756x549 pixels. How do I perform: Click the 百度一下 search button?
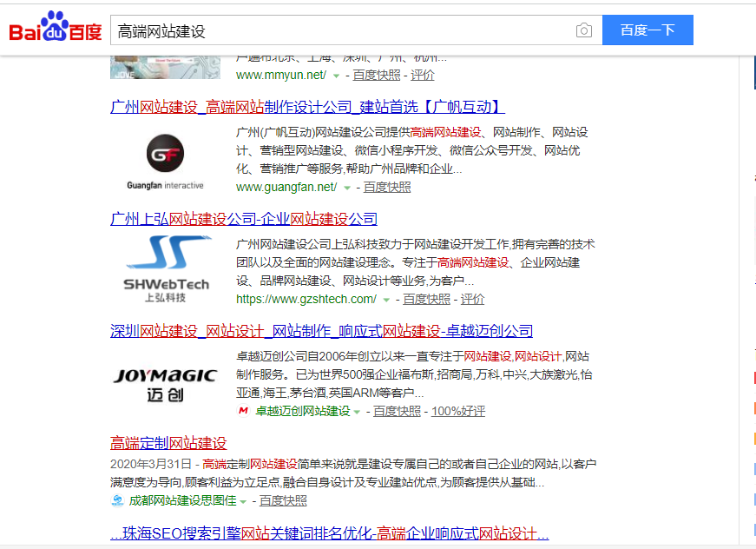[x=648, y=30]
